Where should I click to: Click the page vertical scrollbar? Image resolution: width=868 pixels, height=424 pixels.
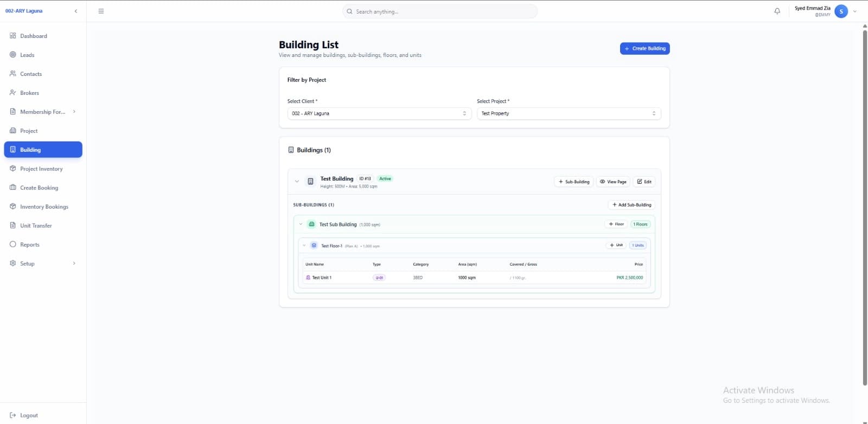pos(865,208)
